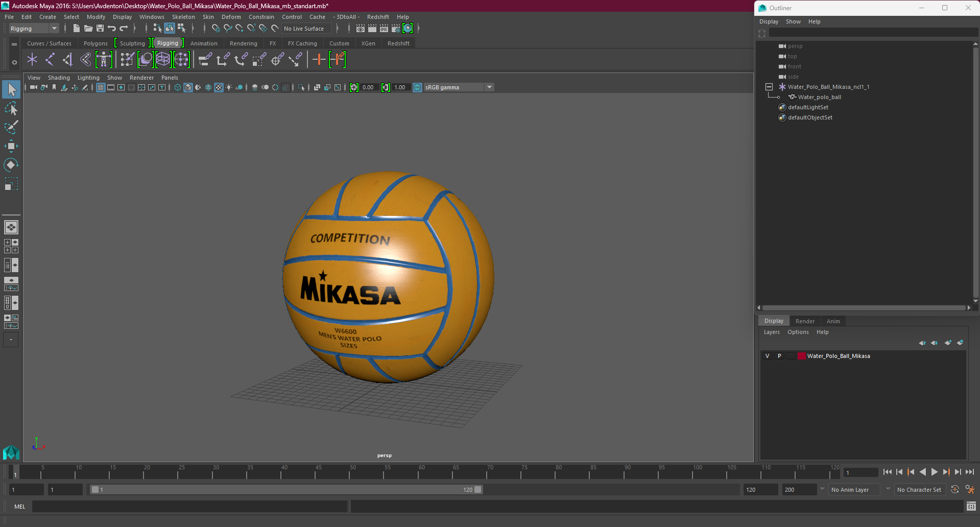Toggle use all lights in viewport

tap(229, 87)
